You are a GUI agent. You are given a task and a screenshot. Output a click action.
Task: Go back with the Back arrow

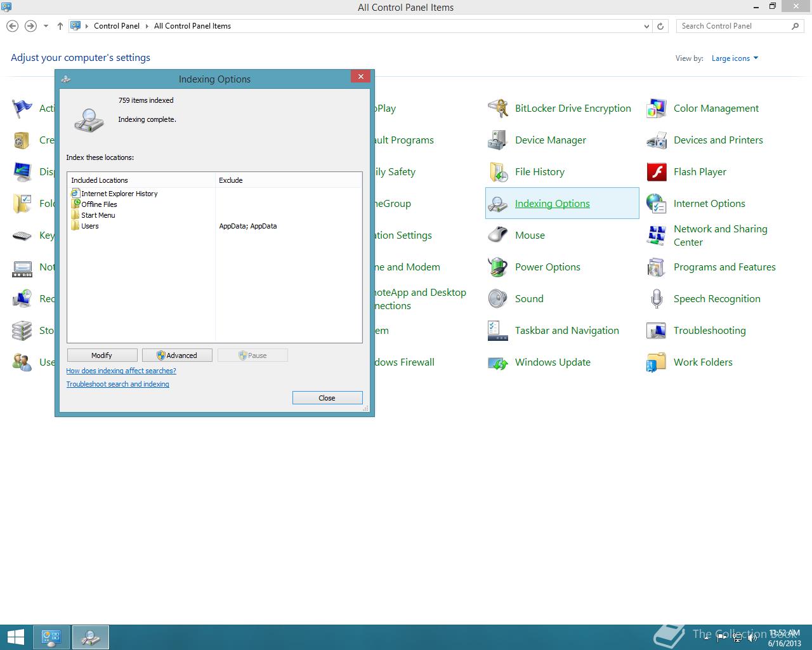pyautogui.click(x=12, y=26)
